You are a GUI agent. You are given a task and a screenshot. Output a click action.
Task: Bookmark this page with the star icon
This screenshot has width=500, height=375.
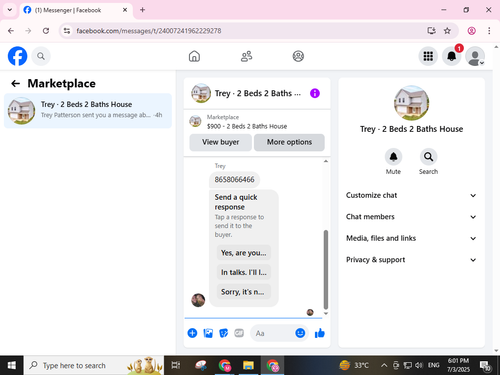point(447,31)
